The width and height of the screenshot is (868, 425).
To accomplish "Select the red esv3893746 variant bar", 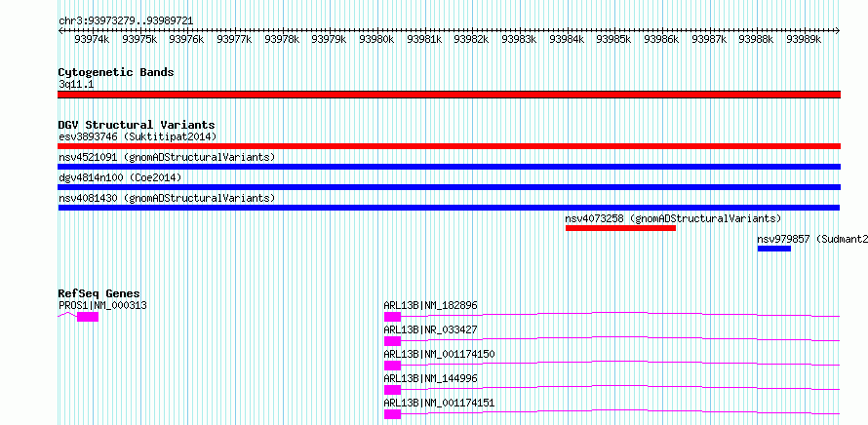I will [449, 146].
